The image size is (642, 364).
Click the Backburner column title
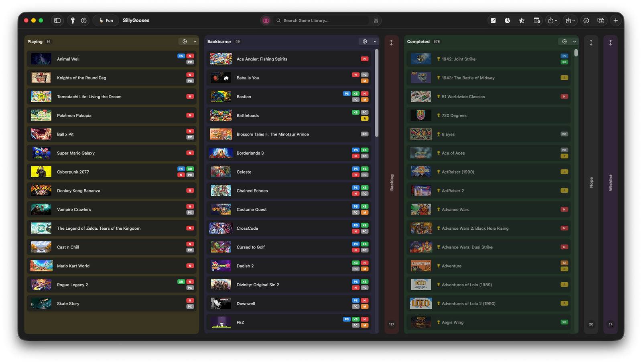[219, 42]
